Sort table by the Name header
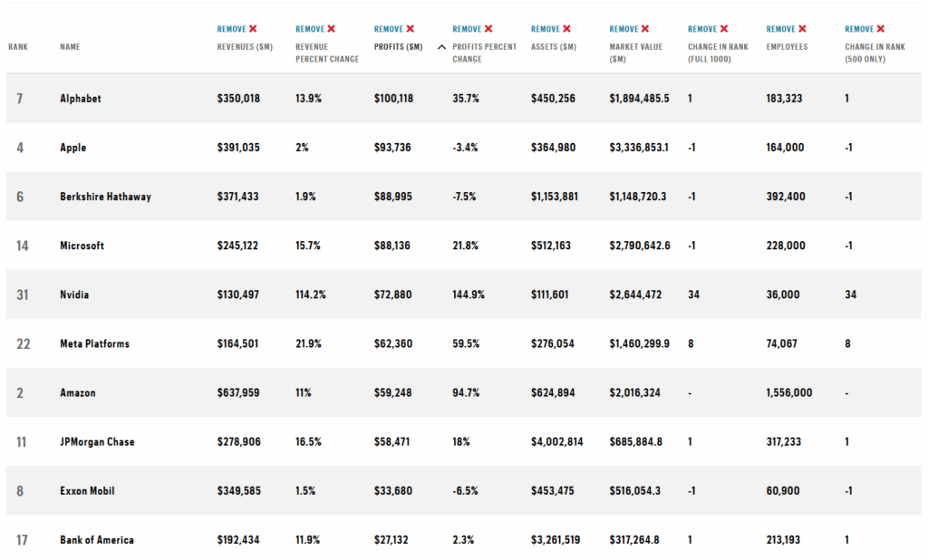Viewport: 928px width, 560px height. (x=70, y=47)
